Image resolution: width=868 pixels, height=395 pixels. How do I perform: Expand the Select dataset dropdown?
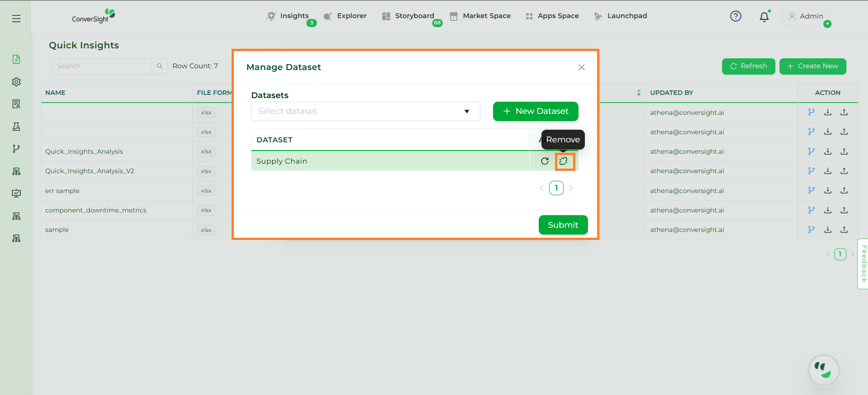365,112
